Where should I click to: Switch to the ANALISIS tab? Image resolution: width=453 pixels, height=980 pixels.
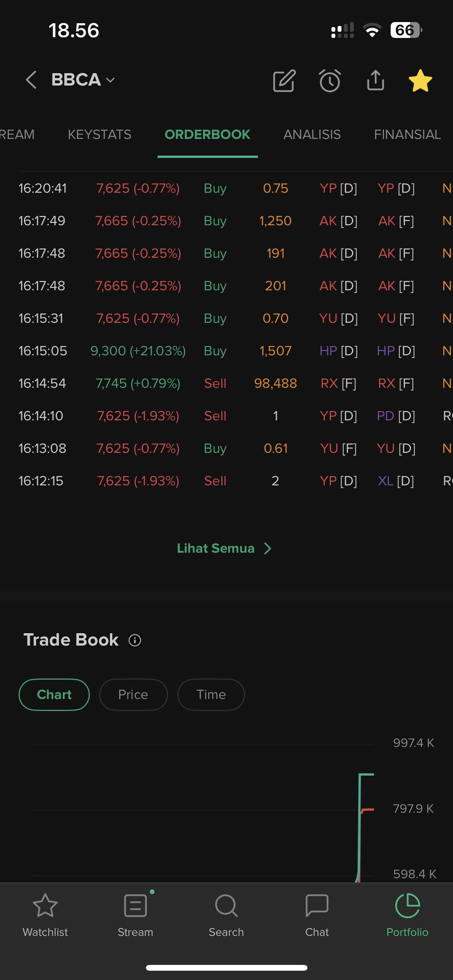coord(312,135)
